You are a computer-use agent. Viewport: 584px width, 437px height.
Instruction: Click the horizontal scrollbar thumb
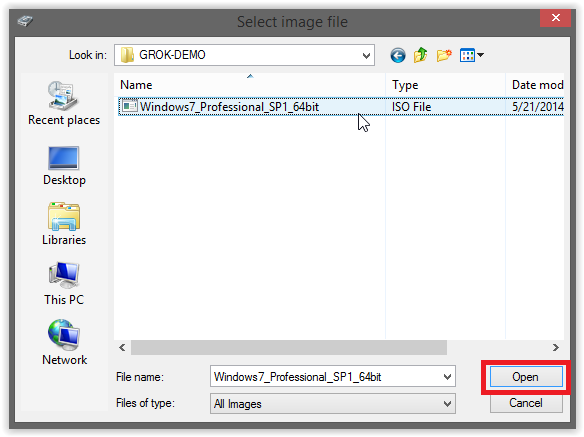click(289, 347)
